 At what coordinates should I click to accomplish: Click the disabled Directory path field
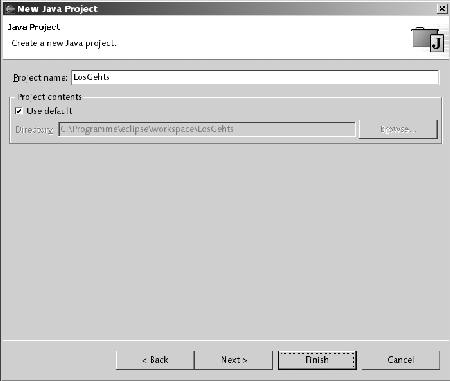click(x=207, y=129)
